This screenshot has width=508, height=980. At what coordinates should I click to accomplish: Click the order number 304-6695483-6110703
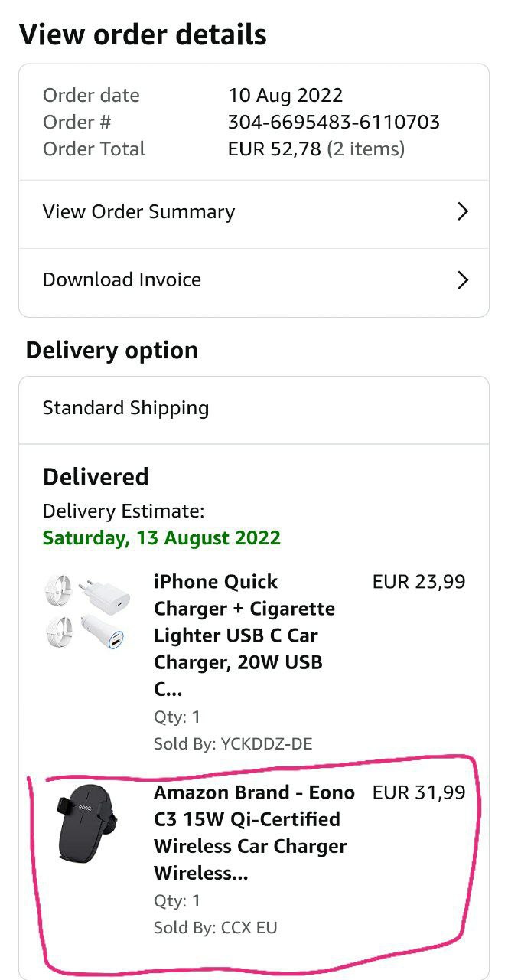tap(334, 122)
